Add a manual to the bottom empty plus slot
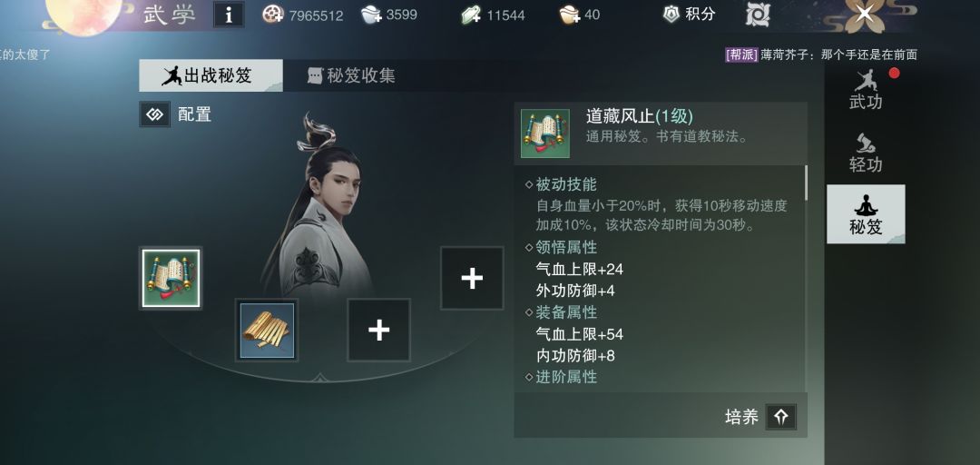 (x=378, y=330)
